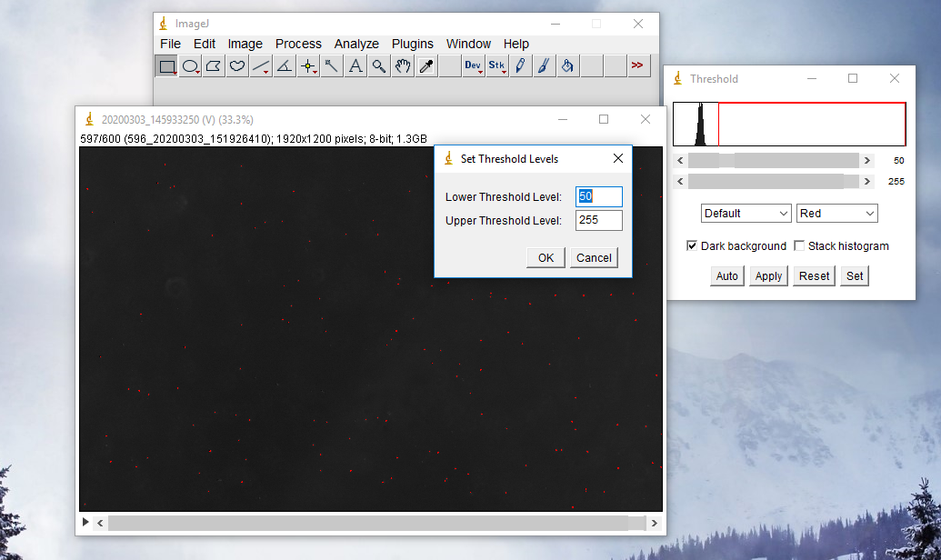The image size is (941, 560).
Task: Open the Dev developer menu tool
Action: click(x=473, y=66)
